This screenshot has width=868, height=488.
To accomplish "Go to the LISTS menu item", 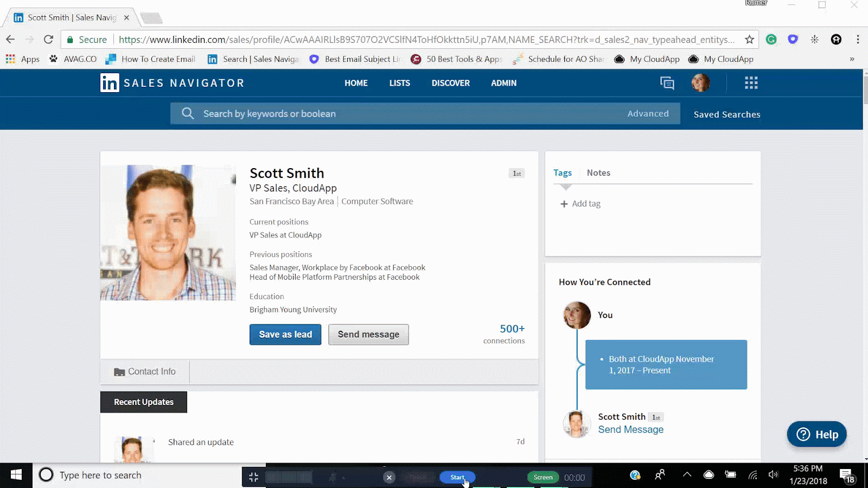I will click(x=399, y=83).
